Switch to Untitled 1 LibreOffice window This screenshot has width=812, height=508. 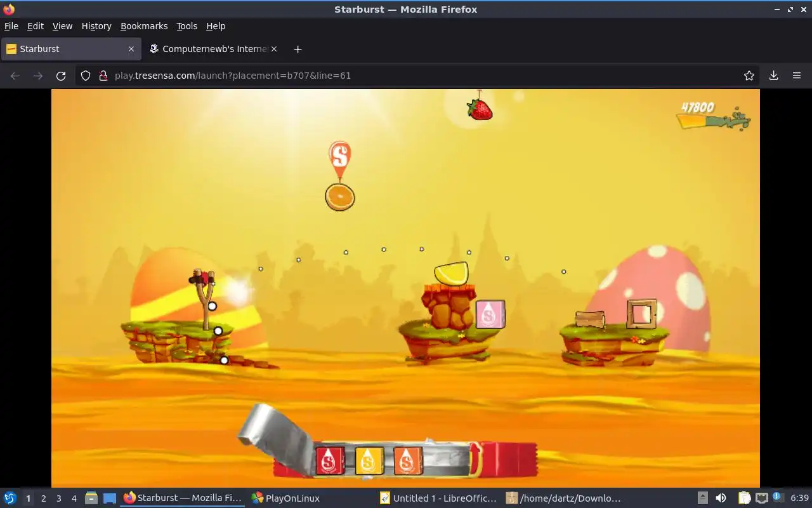(x=439, y=498)
